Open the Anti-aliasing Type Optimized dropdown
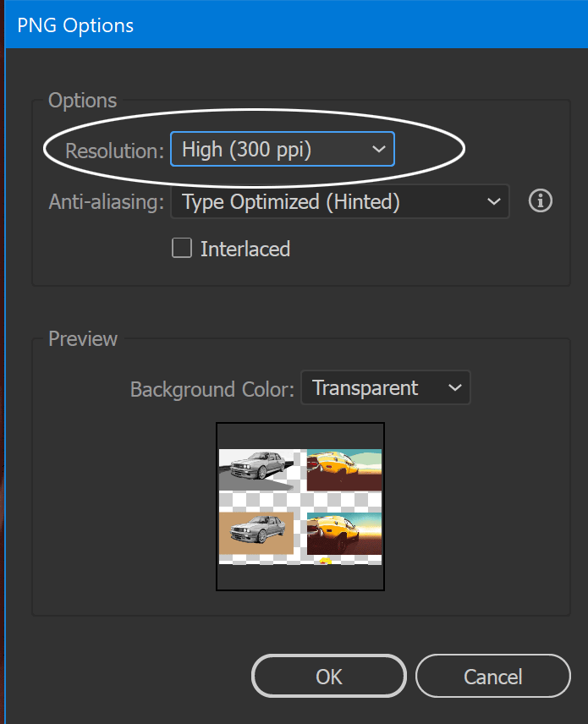588x724 pixels. pos(339,201)
